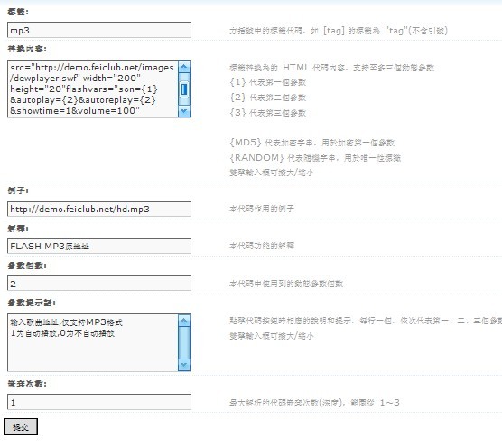Click the {RANDOM} hint line
This screenshot has height=448, width=502.
click(315, 157)
